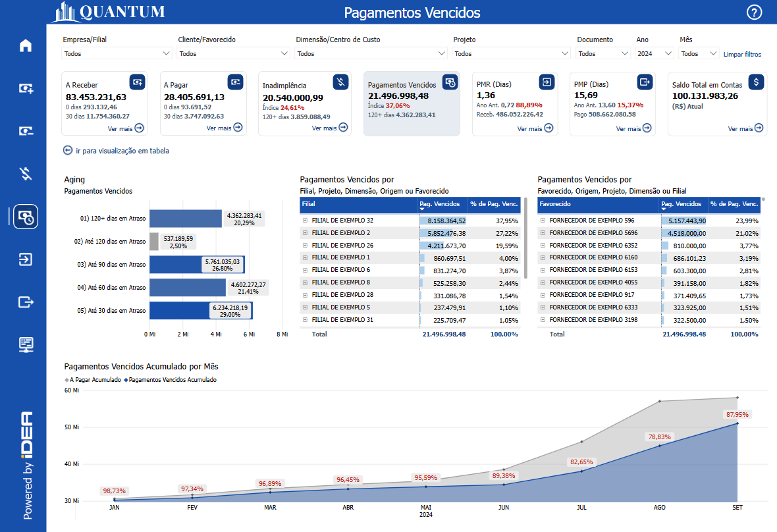Click the help question-mark icon top right

coord(754,13)
